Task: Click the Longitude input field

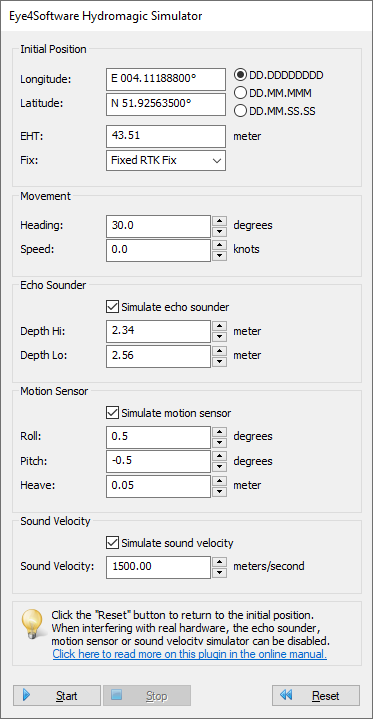Action: 166,79
